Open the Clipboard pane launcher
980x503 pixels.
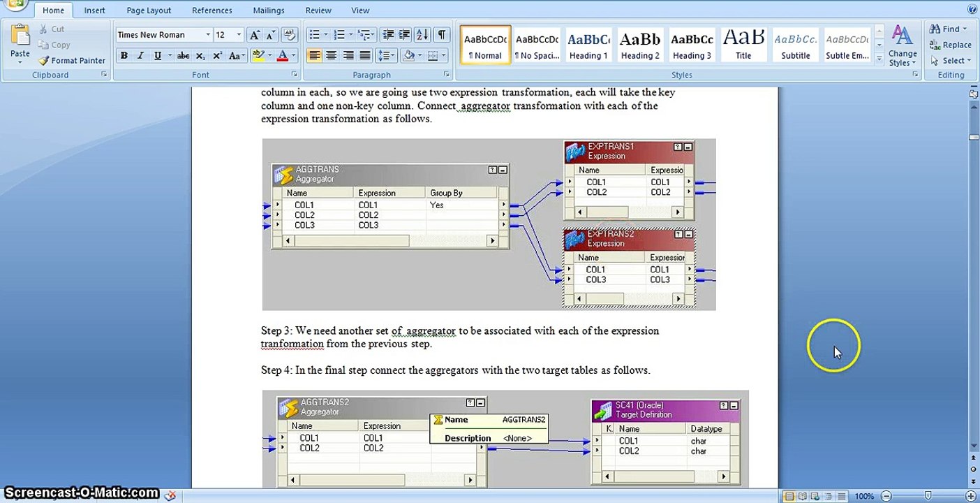[105, 74]
